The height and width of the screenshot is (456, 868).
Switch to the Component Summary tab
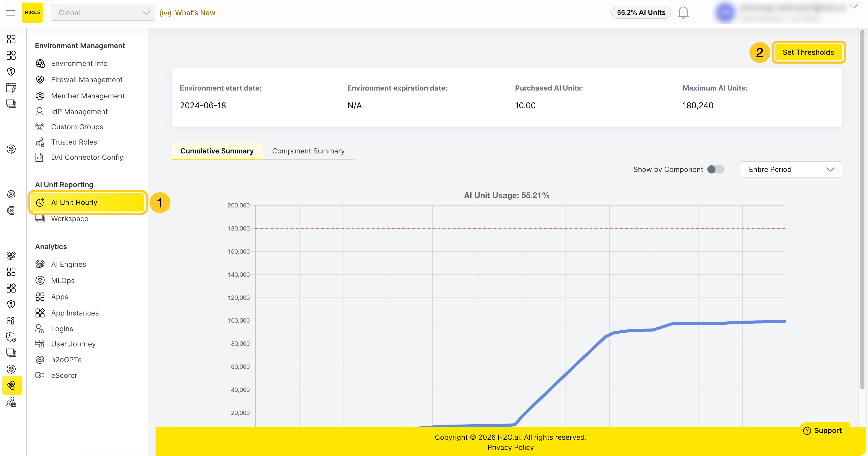[x=308, y=151]
